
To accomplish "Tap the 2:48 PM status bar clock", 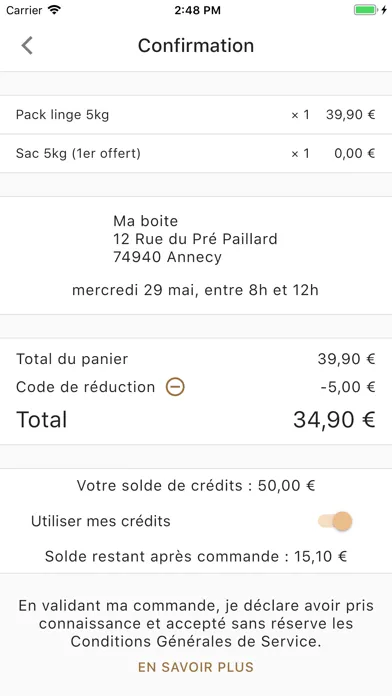I will click(198, 11).
